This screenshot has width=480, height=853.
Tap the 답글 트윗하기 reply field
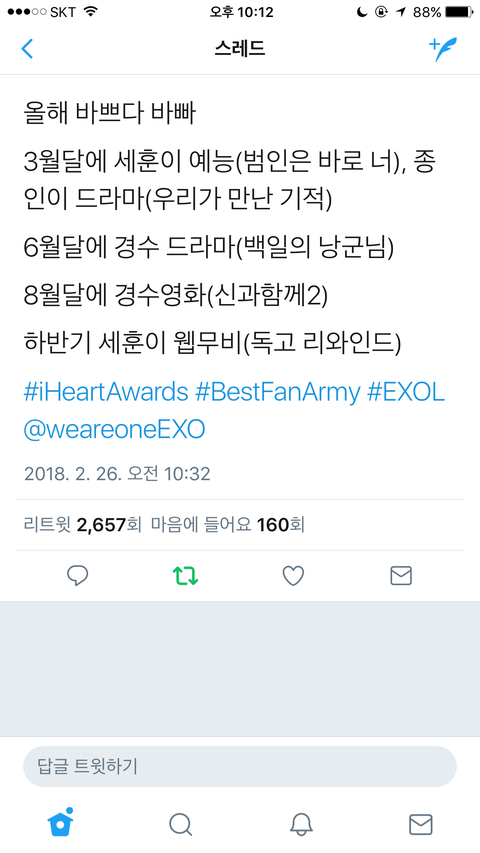point(240,767)
